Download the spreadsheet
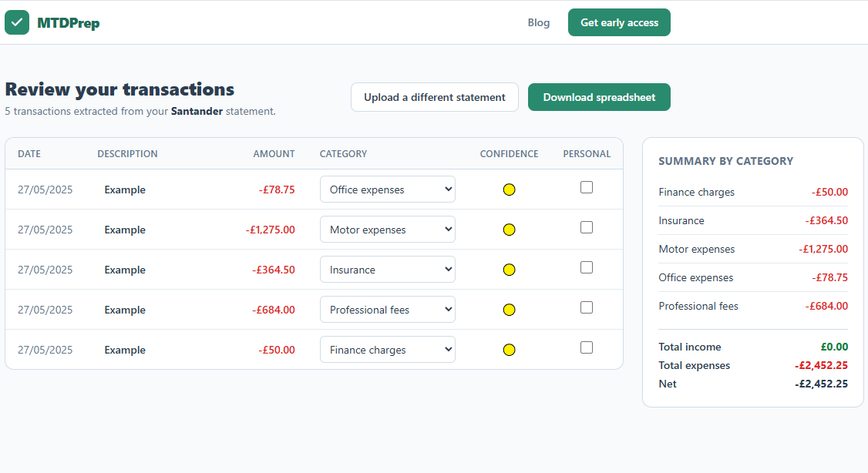868x473 pixels. pos(599,97)
